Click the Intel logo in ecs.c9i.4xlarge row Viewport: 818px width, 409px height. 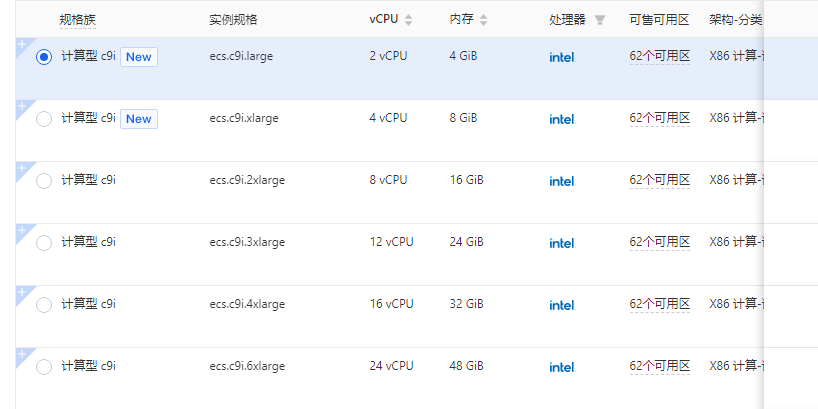click(x=562, y=305)
